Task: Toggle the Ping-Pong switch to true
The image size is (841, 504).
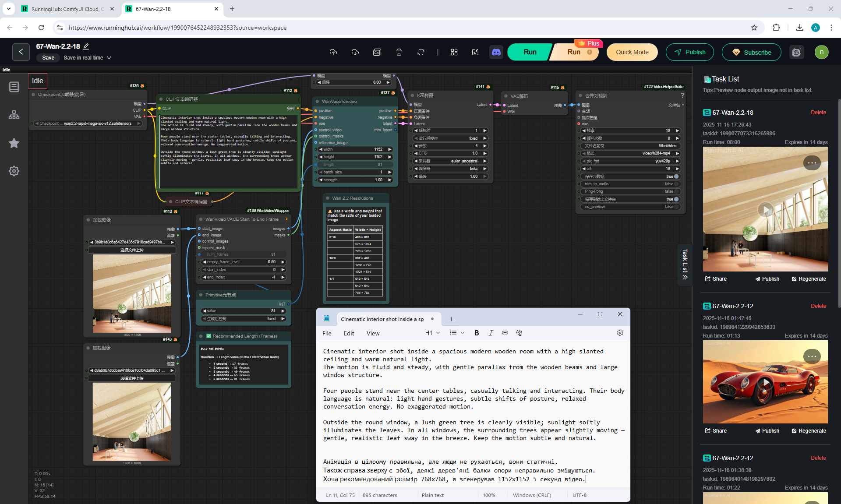Action: tap(676, 191)
